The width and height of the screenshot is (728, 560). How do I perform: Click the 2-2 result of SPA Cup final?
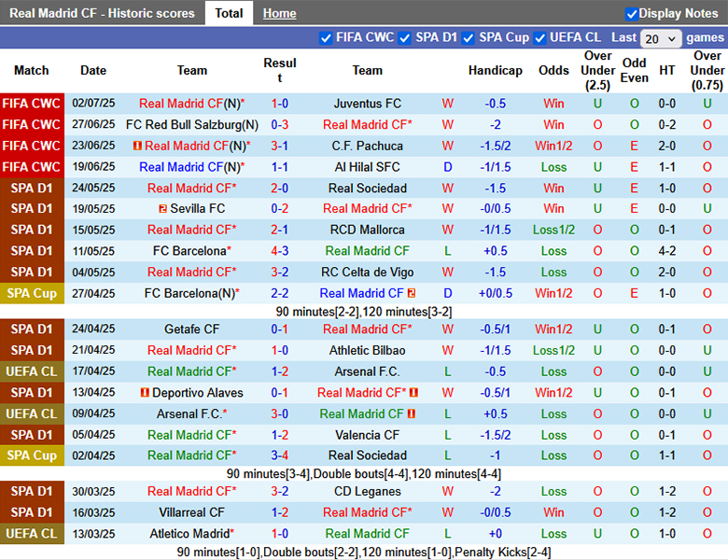(x=279, y=293)
